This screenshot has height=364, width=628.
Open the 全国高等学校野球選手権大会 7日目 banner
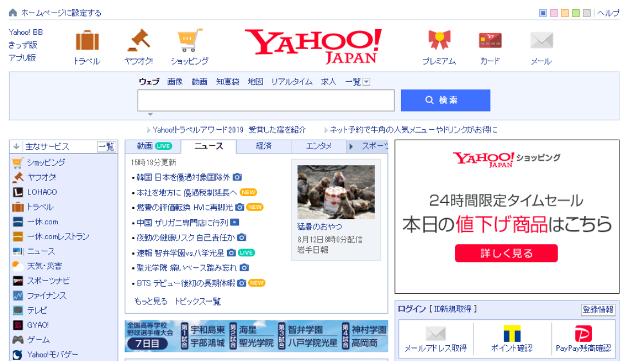pos(256,336)
